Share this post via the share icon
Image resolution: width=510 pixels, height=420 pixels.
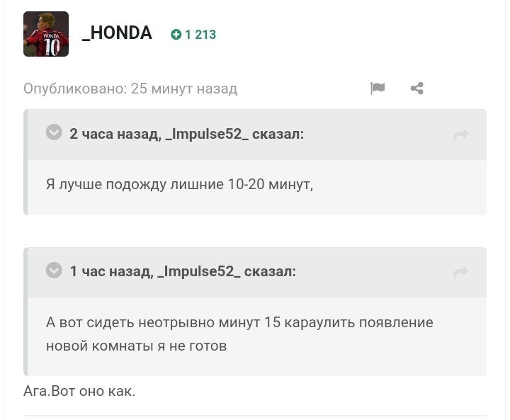pos(416,89)
